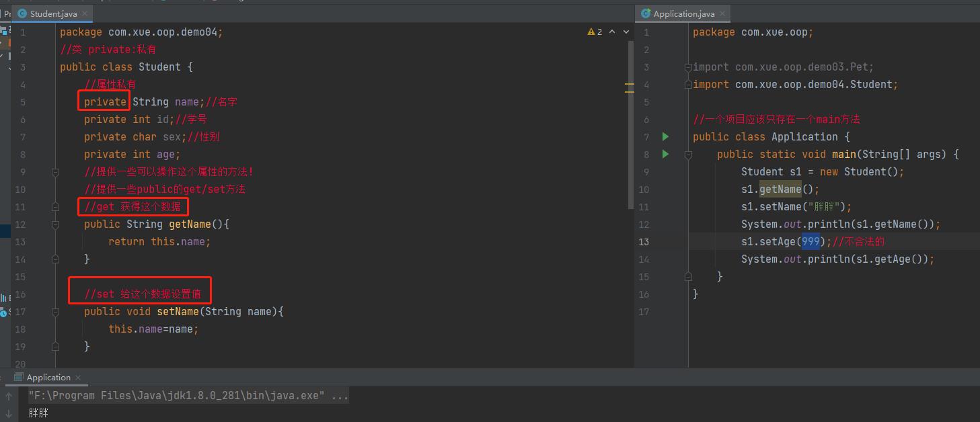Switch to the Student.java tab

[53, 13]
